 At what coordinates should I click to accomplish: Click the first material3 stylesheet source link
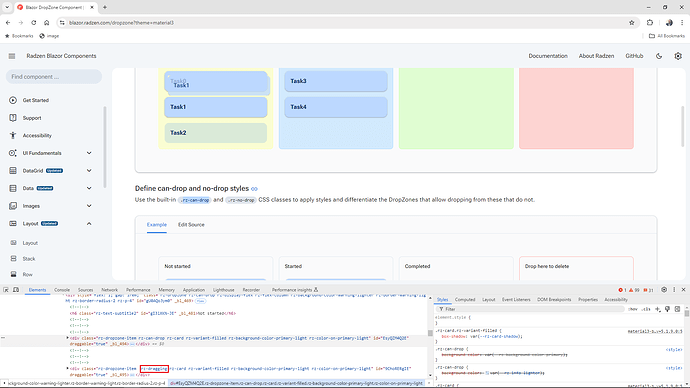(x=655, y=331)
